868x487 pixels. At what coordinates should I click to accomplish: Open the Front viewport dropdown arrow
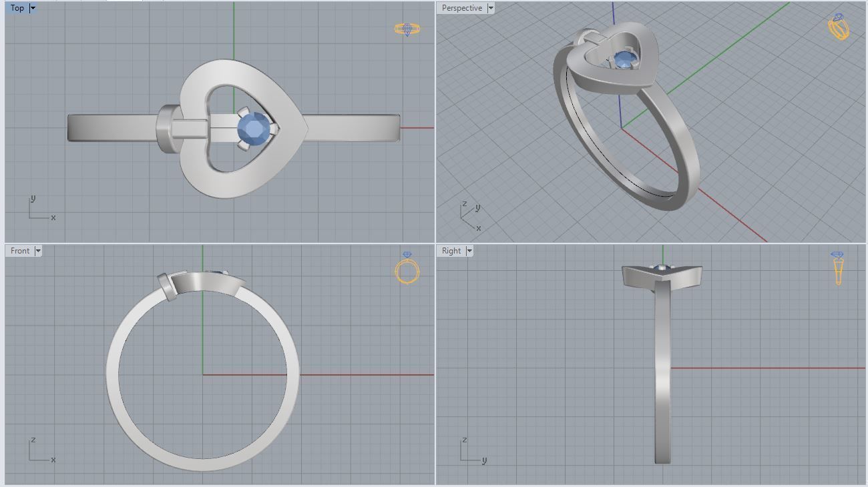38,251
